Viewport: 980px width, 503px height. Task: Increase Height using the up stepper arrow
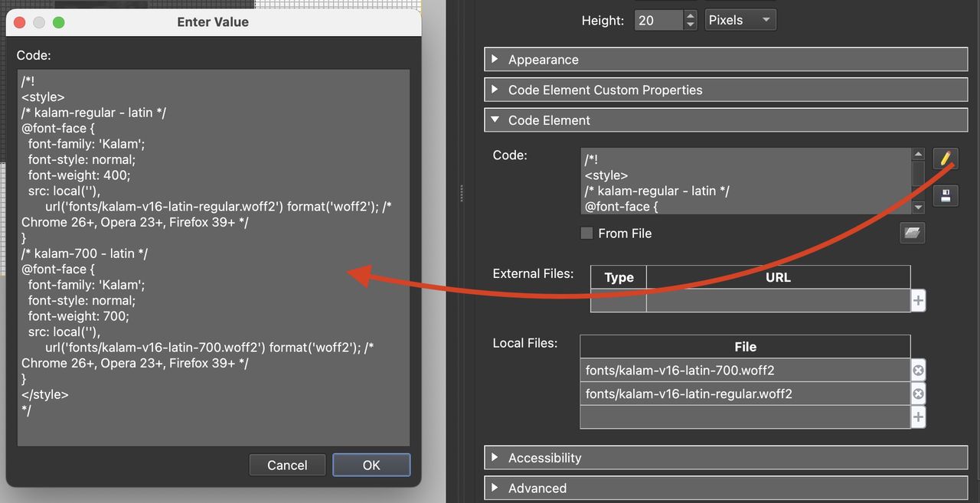click(x=688, y=15)
